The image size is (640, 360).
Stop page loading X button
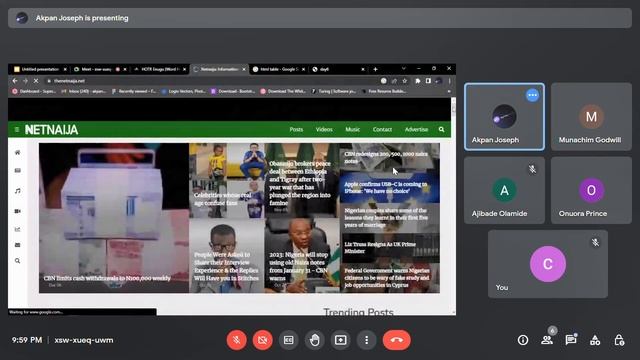(x=36, y=81)
